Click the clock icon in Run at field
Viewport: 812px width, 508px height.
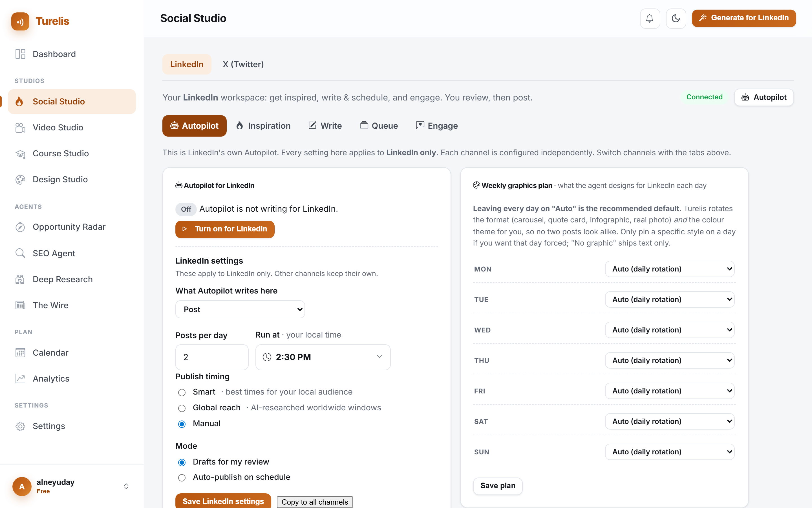coord(267,357)
